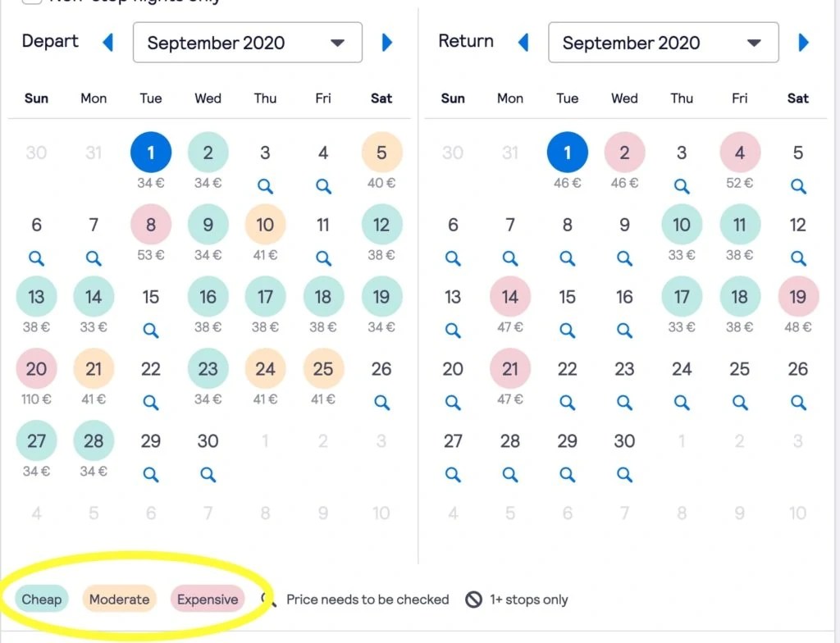Viewport: 840px width, 643px height.
Task: Select the Cheap legend badge
Action: click(x=41, y=600)
